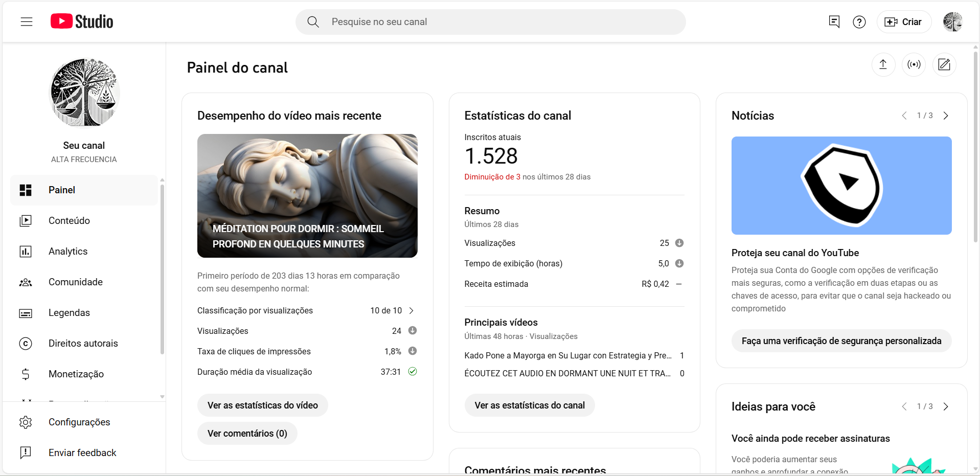
Task: Click the Monetização dollar icon
Action: coord(26,374)
